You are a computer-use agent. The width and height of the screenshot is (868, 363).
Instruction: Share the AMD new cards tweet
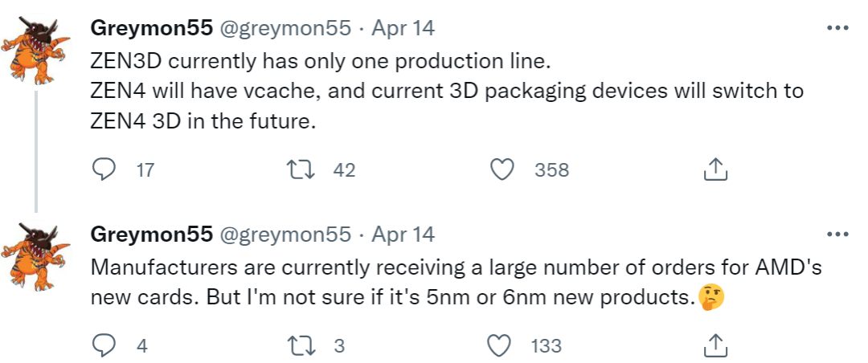[x=714, y=346]
